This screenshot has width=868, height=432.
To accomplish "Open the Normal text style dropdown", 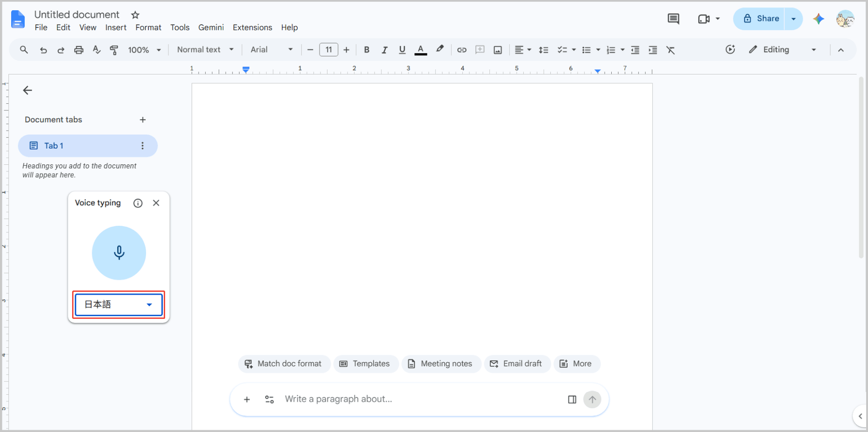I will (205, 49).
